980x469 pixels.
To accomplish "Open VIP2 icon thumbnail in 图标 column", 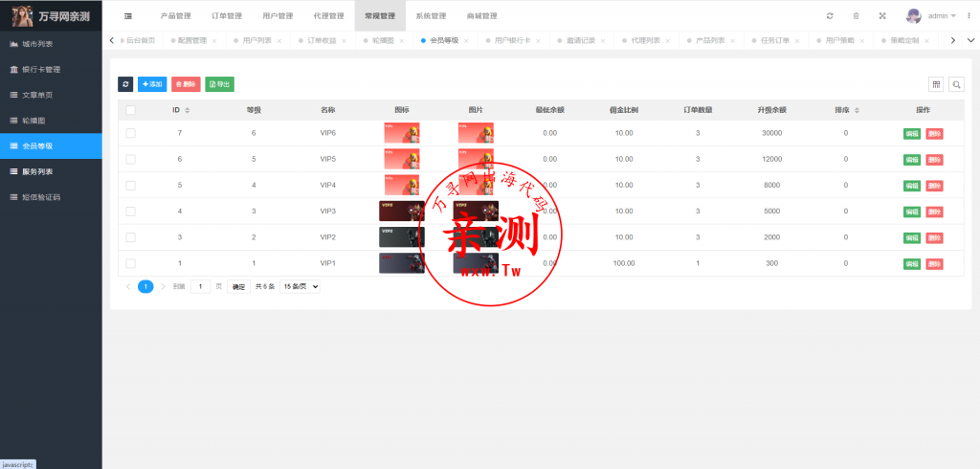I will 402,237.
